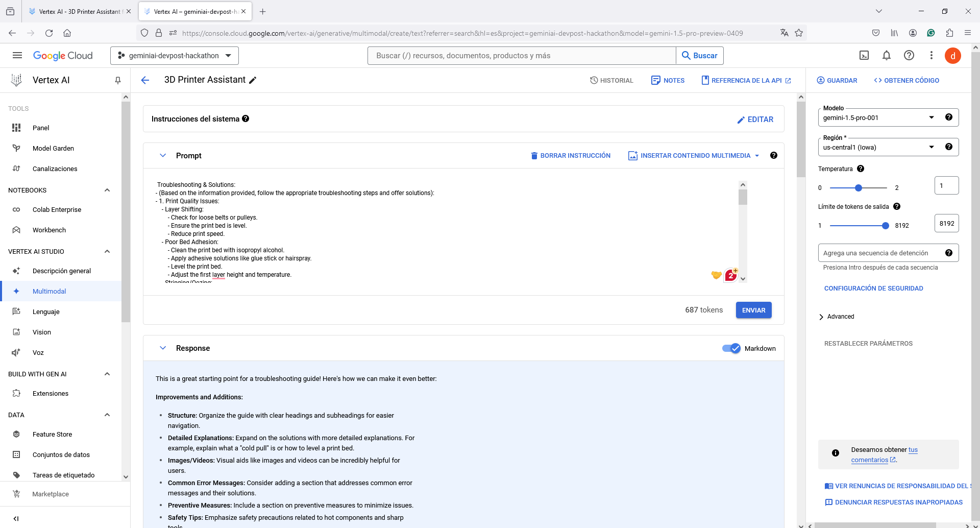
Task: Click the prompt text box scrollbar
Action: (x=743, y=197)
